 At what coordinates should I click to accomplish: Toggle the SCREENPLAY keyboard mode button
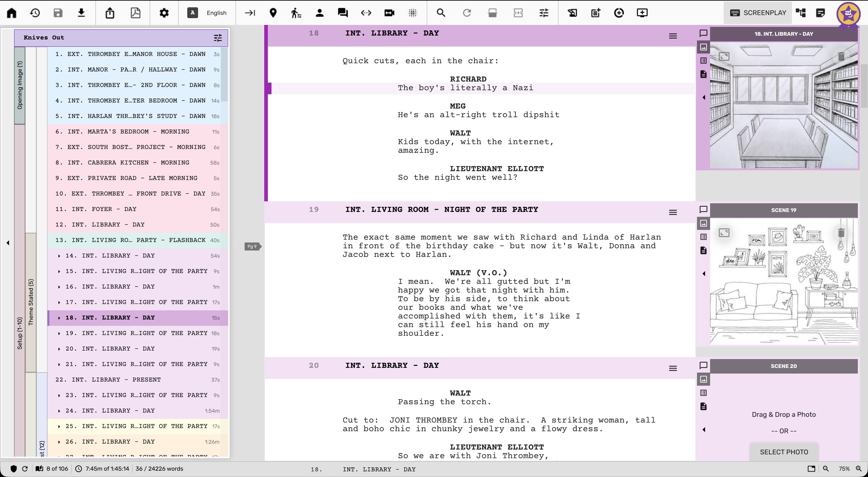[x=758, y=13]
